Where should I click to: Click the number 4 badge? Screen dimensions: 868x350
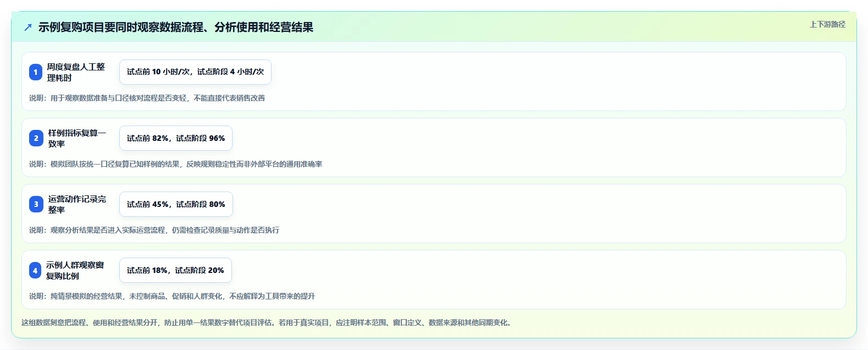pos(35,270)
